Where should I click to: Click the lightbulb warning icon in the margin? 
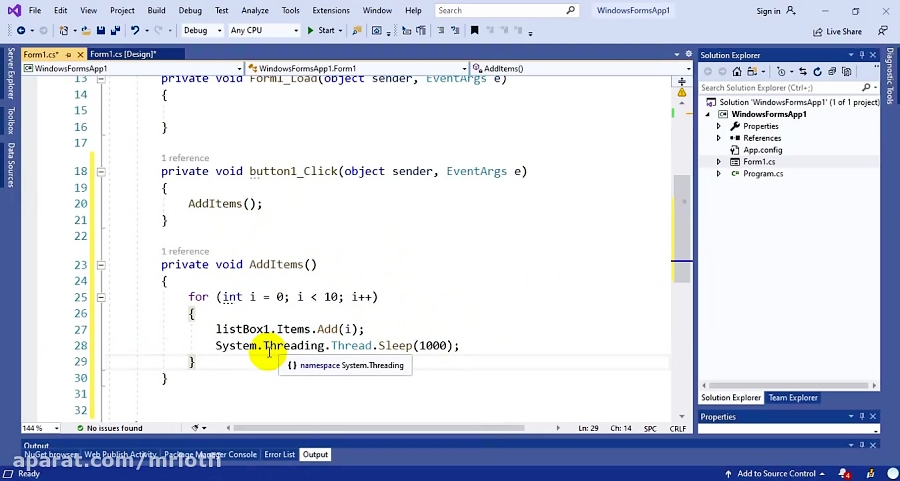[x=682, y=92]
